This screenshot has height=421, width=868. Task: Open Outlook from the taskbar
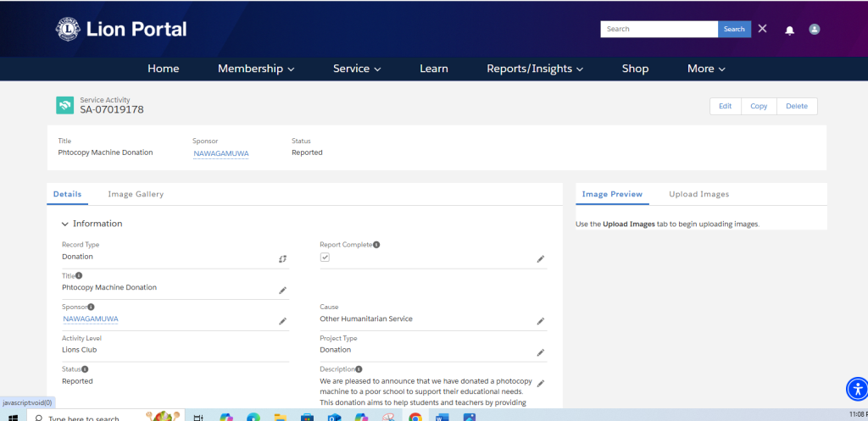tap(334, 417)
